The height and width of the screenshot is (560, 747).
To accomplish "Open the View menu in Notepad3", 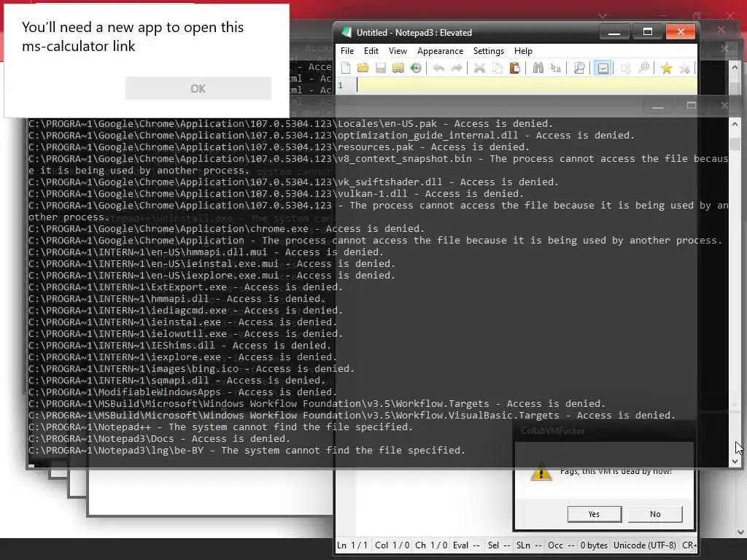I will pyautogui.click(x=398, y=51).
